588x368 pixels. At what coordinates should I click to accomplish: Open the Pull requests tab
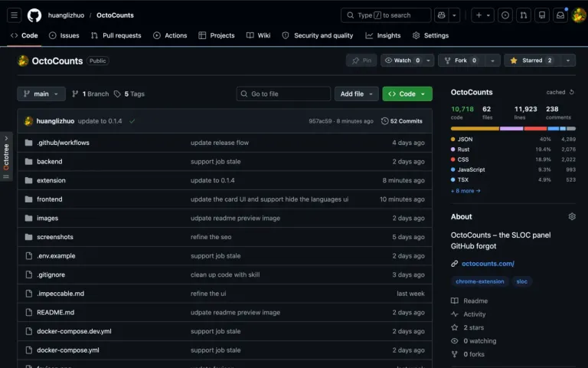[x=116, y=35]
